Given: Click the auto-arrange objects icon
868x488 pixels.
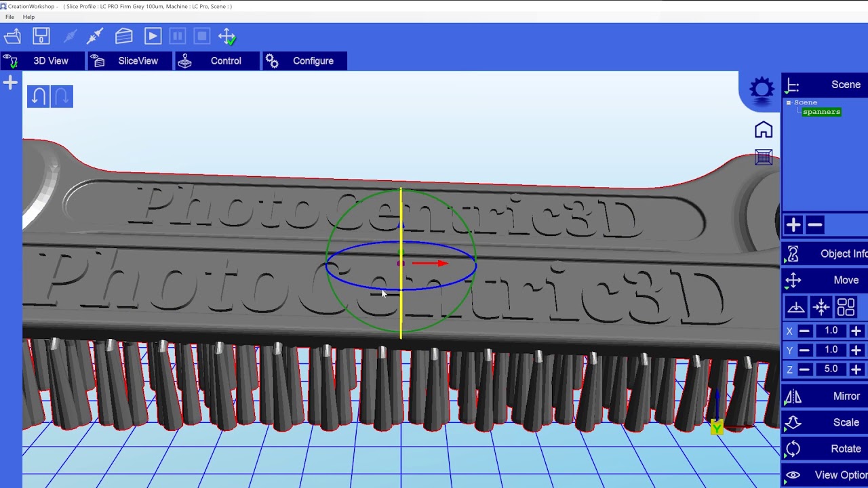Looking at the screenshot, I should pyautogui.click(x=846, y=308).
